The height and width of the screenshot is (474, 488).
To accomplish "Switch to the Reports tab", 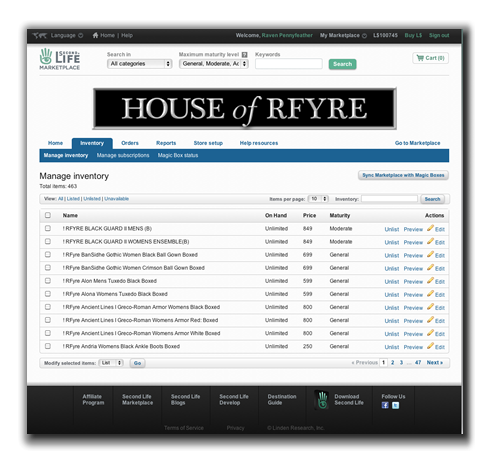I will (x=166, y=143).
